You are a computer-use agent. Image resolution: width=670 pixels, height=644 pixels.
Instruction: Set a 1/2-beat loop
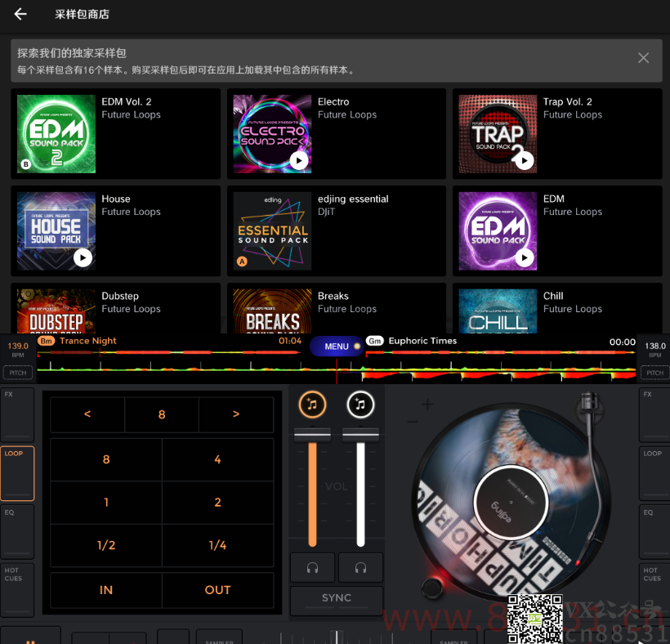(x=106, y=545)
